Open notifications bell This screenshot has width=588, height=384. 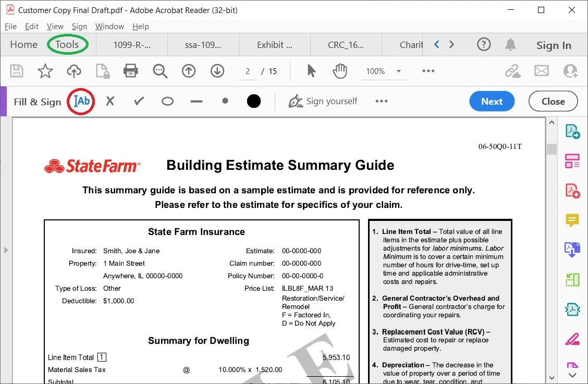tap(510, 45)
